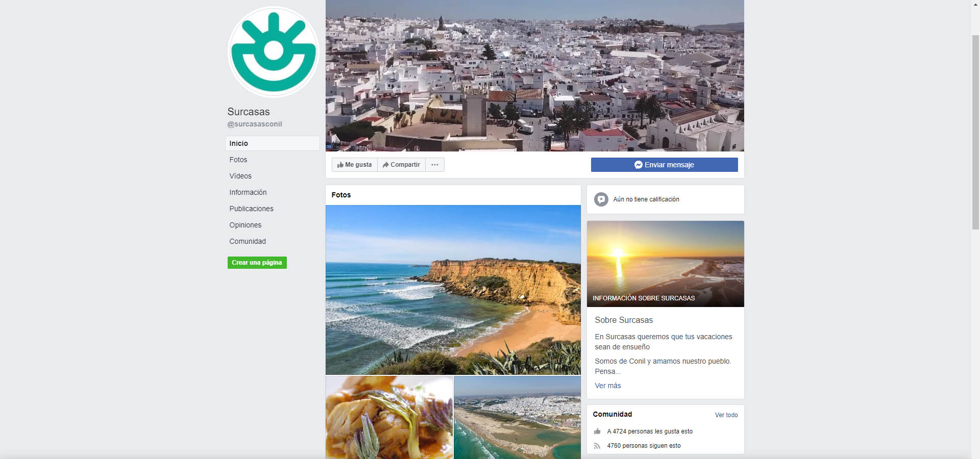Open the food dish photo thumbnail
Viewport: 980px width, 459px height.
[x=389, y=418]
